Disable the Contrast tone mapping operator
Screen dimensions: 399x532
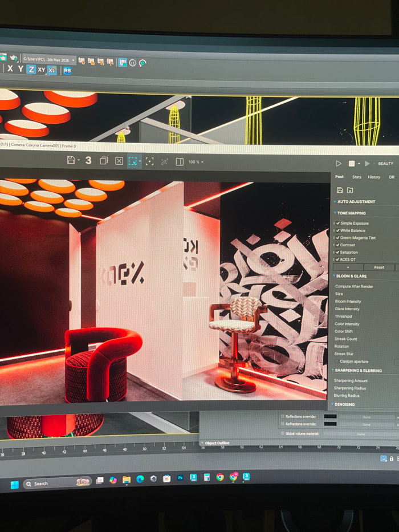(x=338, y=245)
